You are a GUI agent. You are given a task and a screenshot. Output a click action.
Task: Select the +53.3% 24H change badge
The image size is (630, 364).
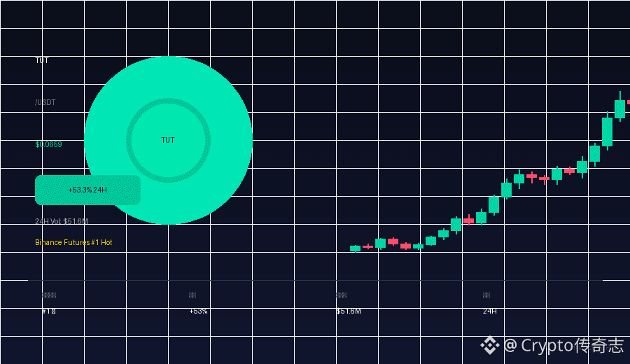(87, 190)
